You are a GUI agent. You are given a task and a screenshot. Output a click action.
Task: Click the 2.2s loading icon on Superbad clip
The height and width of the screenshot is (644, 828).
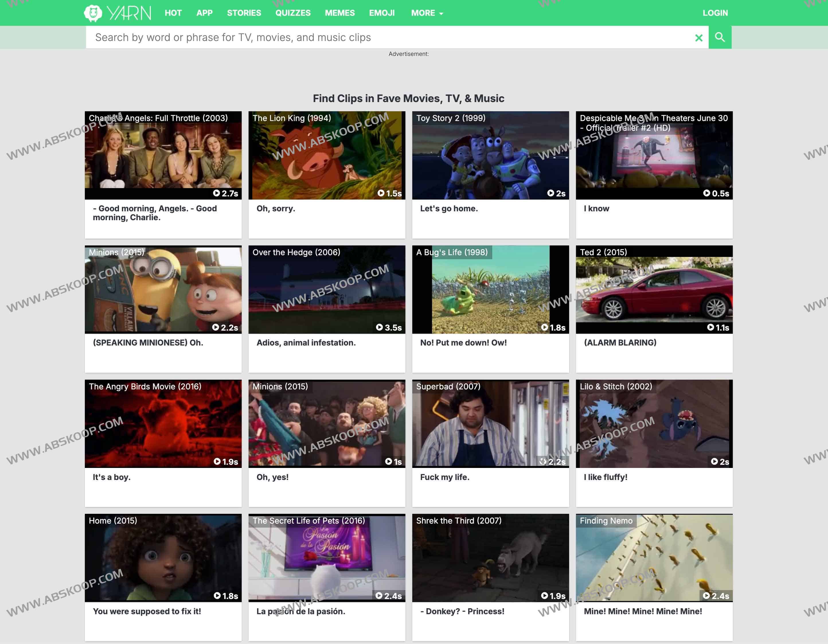[x=543, y=462]
